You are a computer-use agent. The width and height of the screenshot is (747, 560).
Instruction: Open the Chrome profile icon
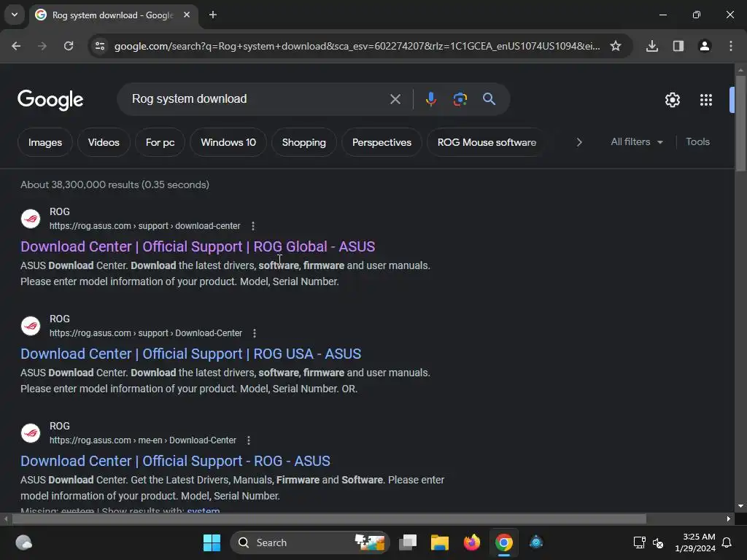(705, 46)
